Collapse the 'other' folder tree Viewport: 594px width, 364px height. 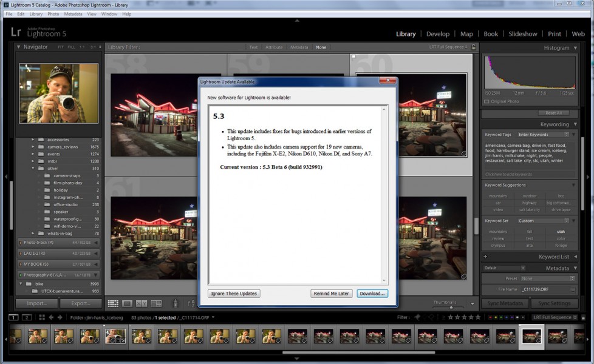click(x=33, y=169)
